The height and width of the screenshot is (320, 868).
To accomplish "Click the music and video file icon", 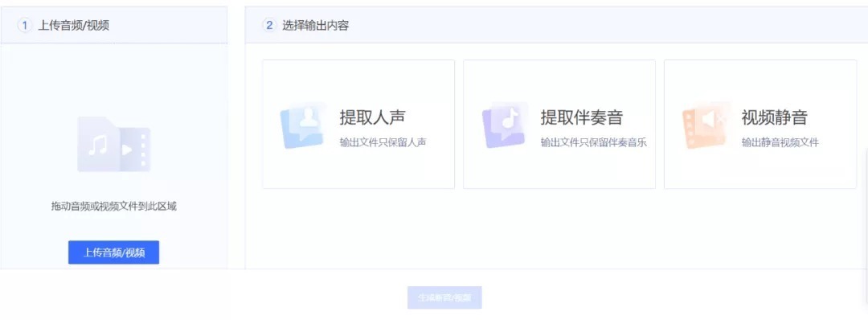I will pyautogui.click(x=114, y=144).
